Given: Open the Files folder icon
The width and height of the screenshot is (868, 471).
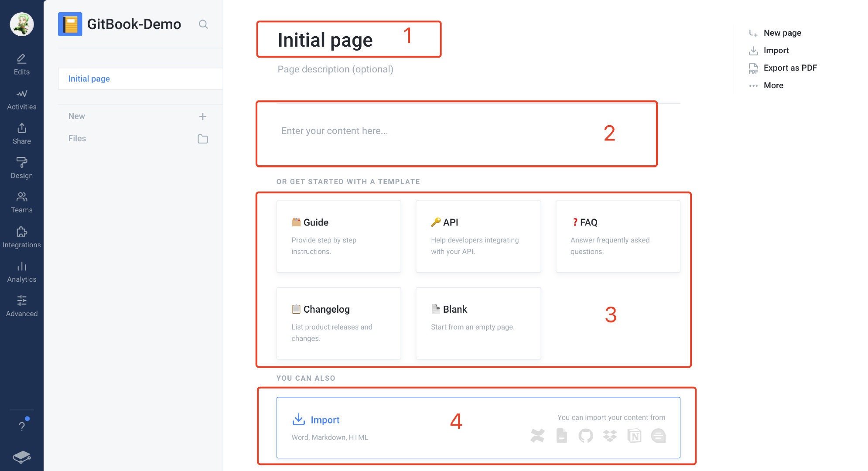Looking at the screenshot, I should coord(202,139).
